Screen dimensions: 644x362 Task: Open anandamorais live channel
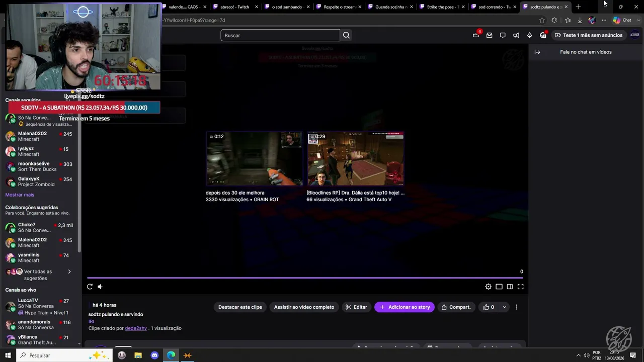40,324
